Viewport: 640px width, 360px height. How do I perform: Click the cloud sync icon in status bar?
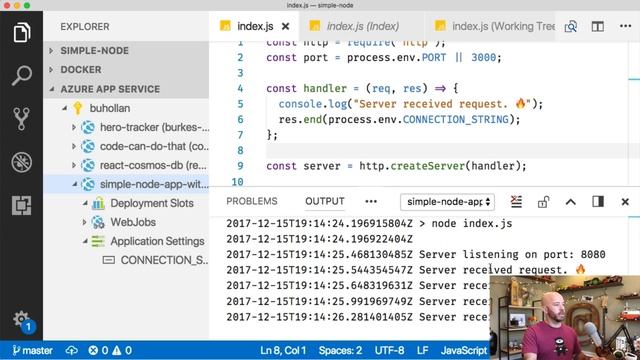(71, 350)
